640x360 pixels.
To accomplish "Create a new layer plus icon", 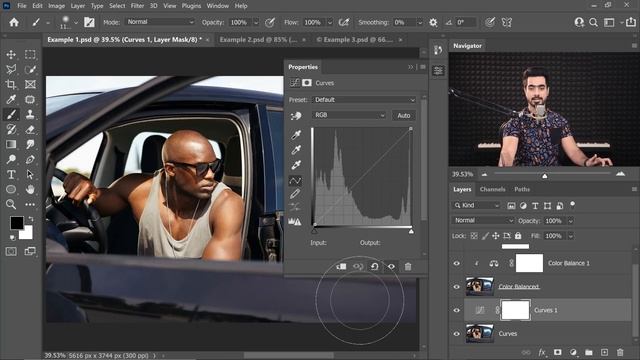I will [x=604, y=352].
